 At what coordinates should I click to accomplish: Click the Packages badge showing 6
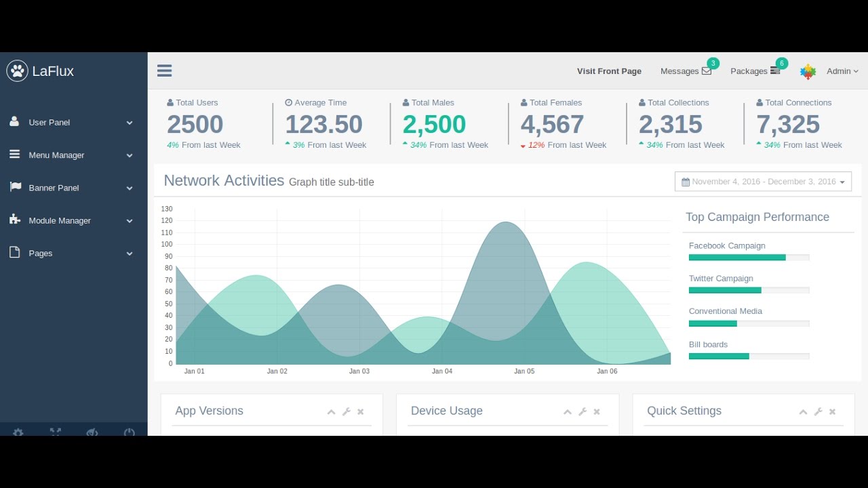(x=782, y=63)
